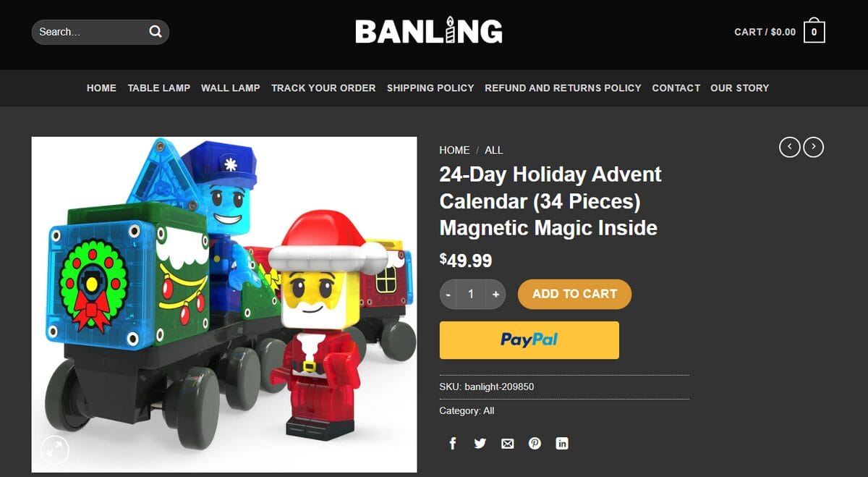Click the Home breadcrumb link
The image size is (868, 477).
pyautogui.click(x=454, y=150)
